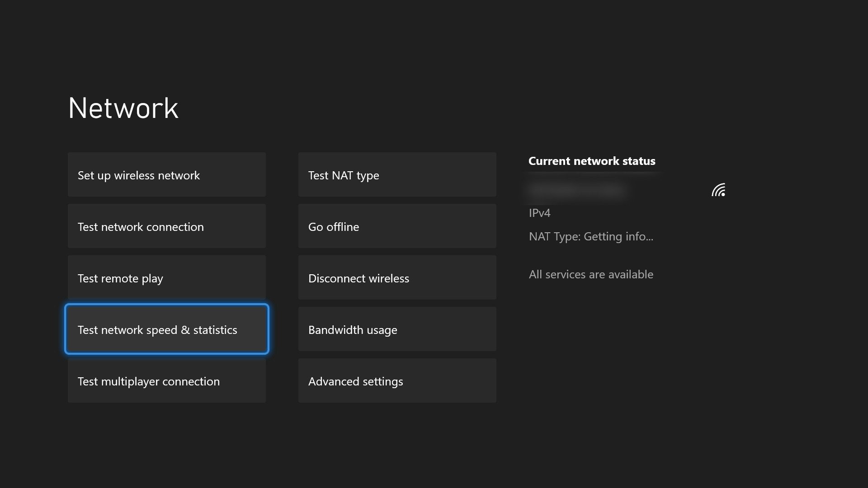Start Test remote play

coord(166,278)
